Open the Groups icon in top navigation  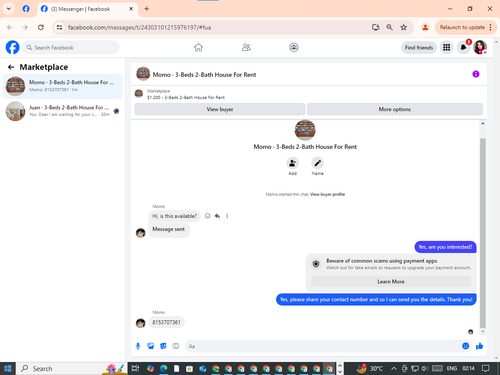[x=294, y=47]
